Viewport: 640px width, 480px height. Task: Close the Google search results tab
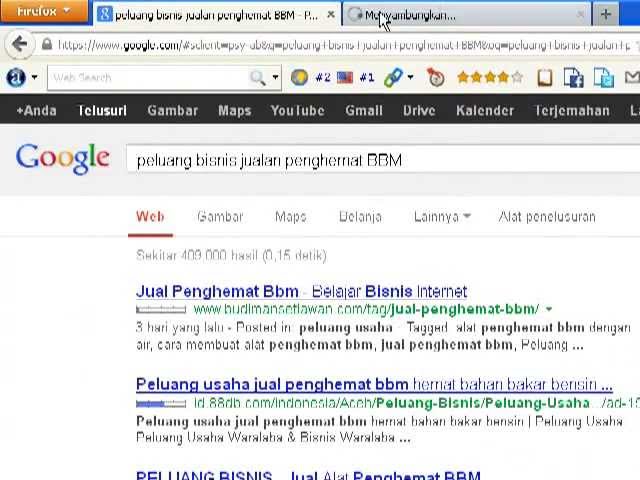click(331, 15)
